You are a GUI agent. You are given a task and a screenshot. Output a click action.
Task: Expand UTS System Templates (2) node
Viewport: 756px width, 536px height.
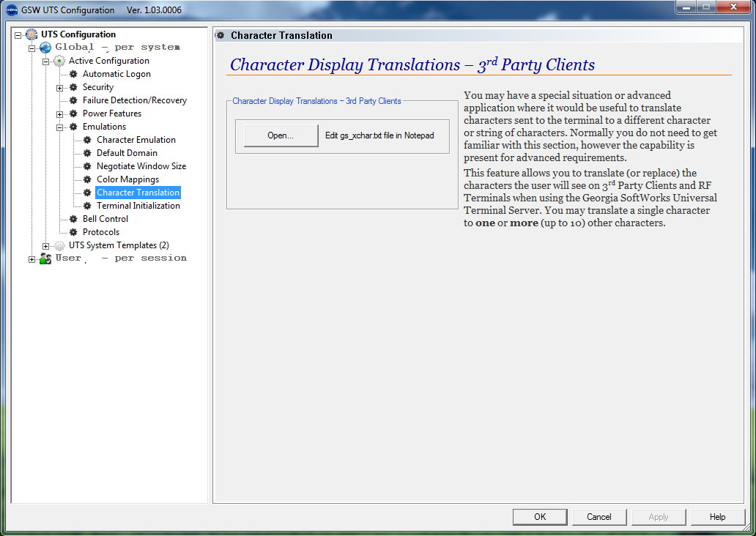coord(46,246)
